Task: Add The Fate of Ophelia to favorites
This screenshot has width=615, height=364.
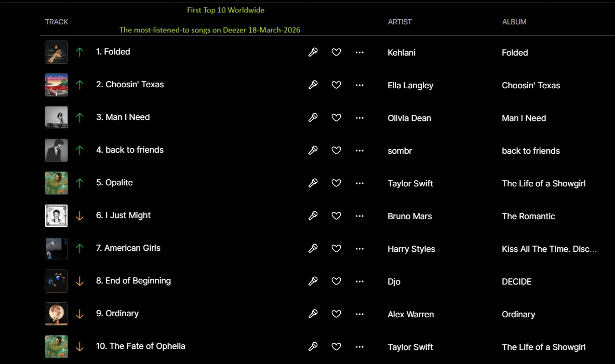Action: (336, 346)
